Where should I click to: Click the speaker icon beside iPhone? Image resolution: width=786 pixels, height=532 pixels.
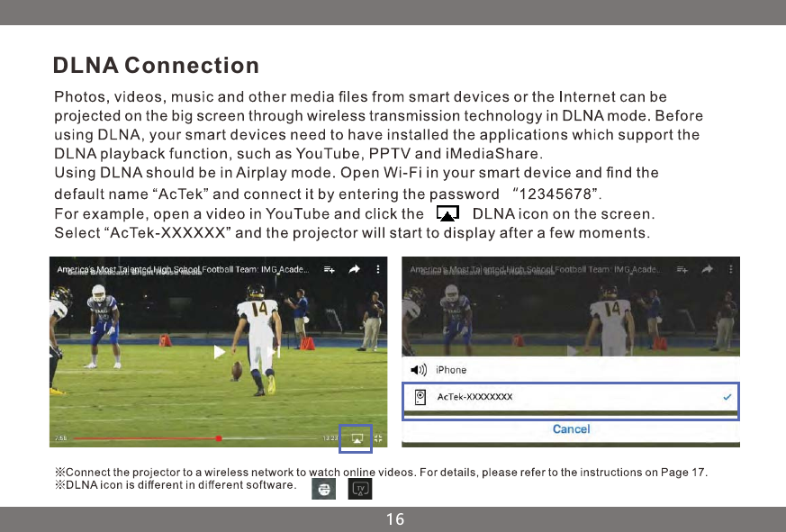click(x=419, y=370)
